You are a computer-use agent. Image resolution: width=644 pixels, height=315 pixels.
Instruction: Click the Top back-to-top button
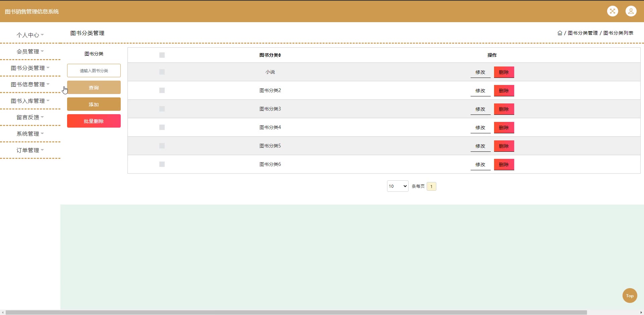630,296
